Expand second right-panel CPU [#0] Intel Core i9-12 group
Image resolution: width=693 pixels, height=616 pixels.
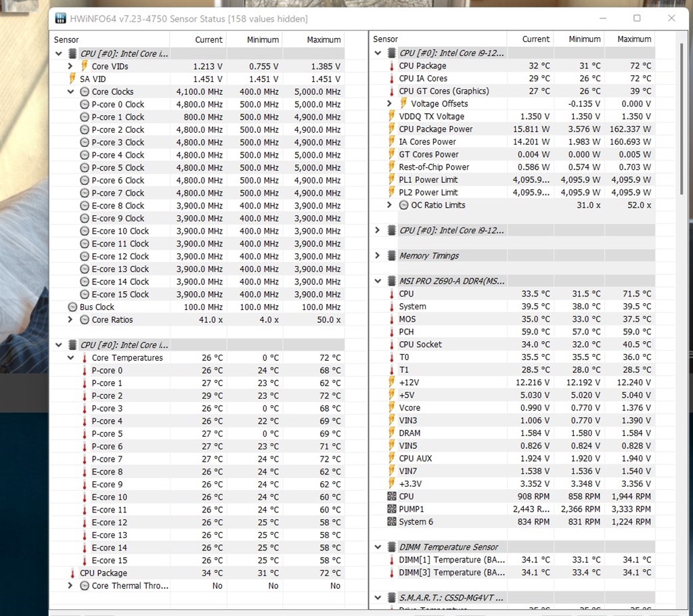click(x=378, y=230)
